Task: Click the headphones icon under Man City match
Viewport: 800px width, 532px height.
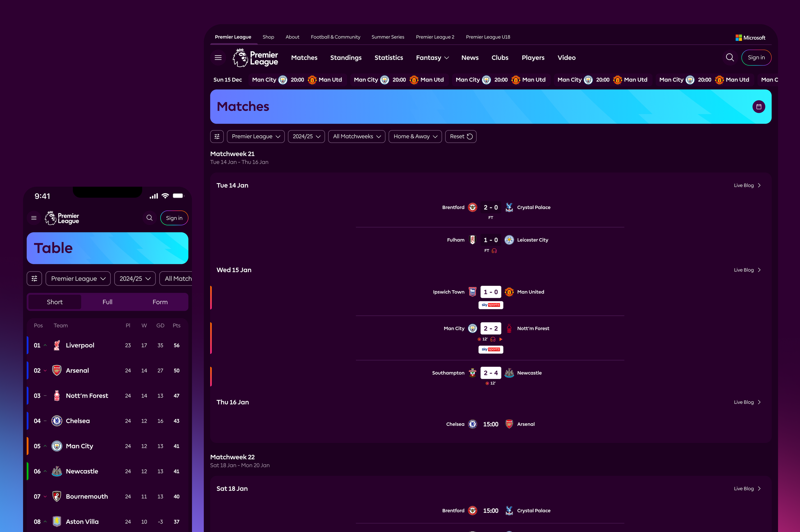Action: click(x=493, y=339)
